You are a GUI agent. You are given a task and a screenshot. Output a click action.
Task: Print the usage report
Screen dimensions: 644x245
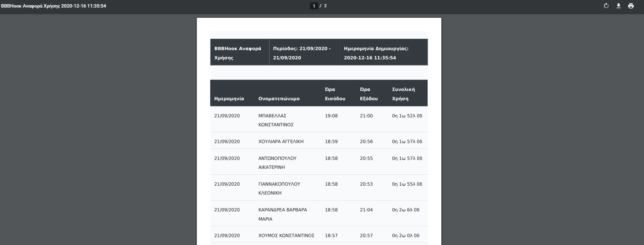point(631,6)
